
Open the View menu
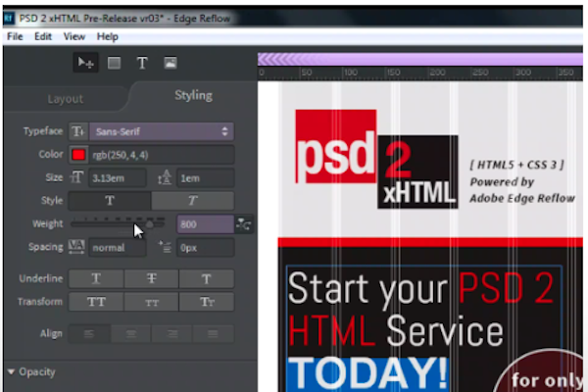[73, 36]
